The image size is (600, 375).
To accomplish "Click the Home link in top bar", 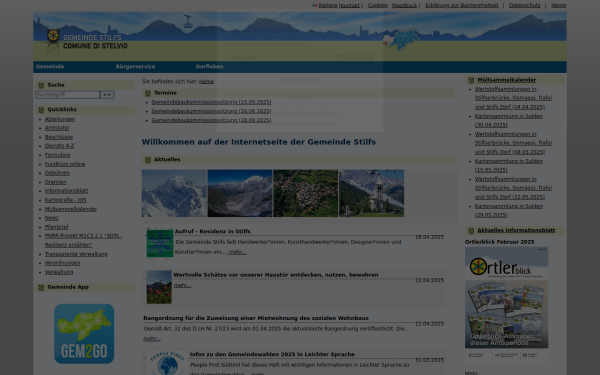I will point(558,5).
